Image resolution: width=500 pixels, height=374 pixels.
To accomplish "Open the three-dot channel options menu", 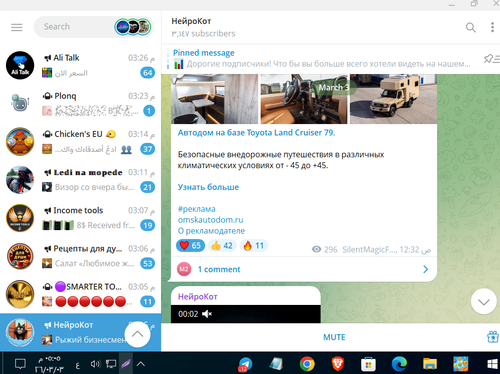I will pos(492,27).
